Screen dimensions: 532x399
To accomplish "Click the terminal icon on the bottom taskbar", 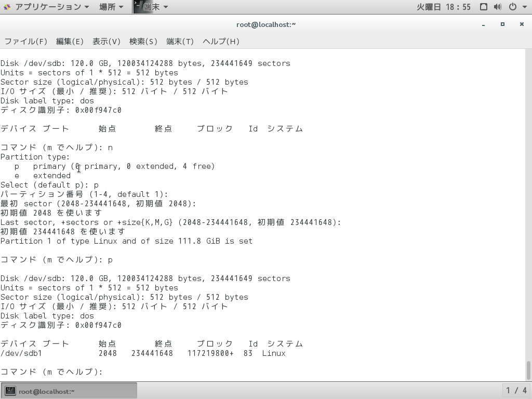I will [9, 390].
